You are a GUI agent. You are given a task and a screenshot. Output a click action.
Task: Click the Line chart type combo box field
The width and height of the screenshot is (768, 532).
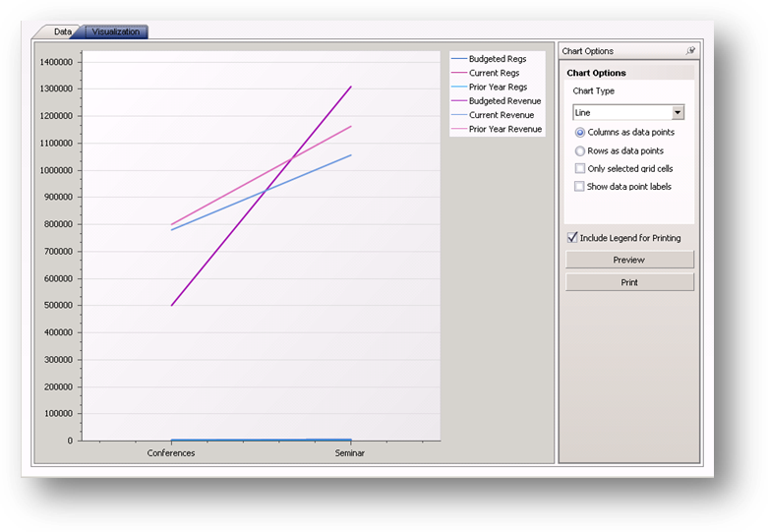tap(628, 113)
